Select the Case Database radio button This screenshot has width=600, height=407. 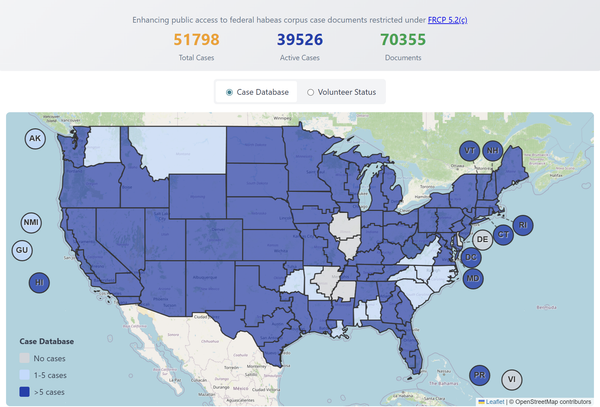229,92
